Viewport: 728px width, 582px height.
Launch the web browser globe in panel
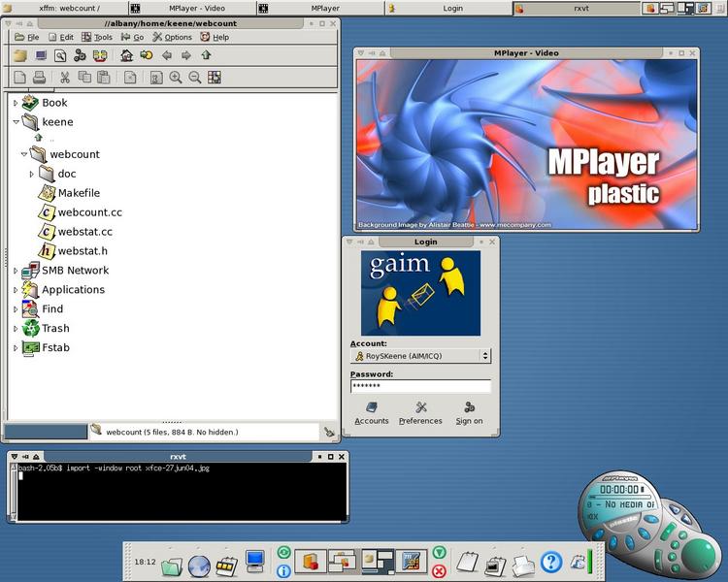point(199,566)
